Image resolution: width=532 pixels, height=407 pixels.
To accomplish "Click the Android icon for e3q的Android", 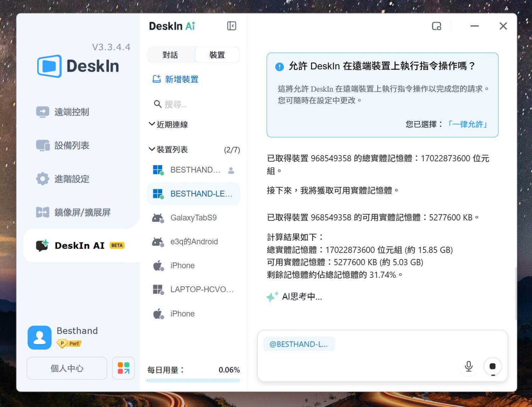I will click(158, 242).
